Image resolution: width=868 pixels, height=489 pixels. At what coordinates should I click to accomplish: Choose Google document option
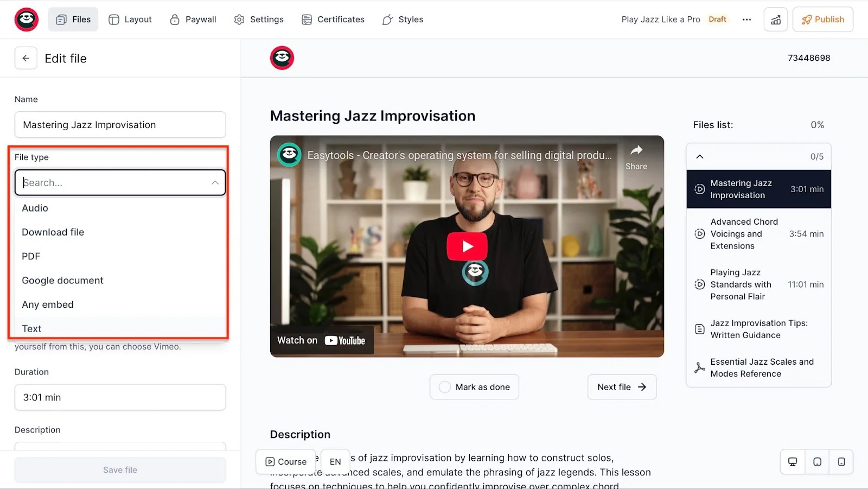(x=120, y=281)
